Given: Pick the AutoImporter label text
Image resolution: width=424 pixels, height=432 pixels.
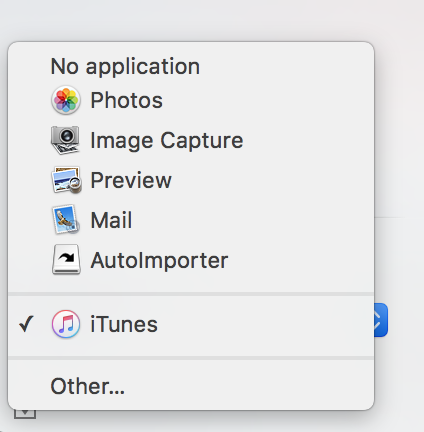Looking at the screenshot, I should (x=159, y=260).
